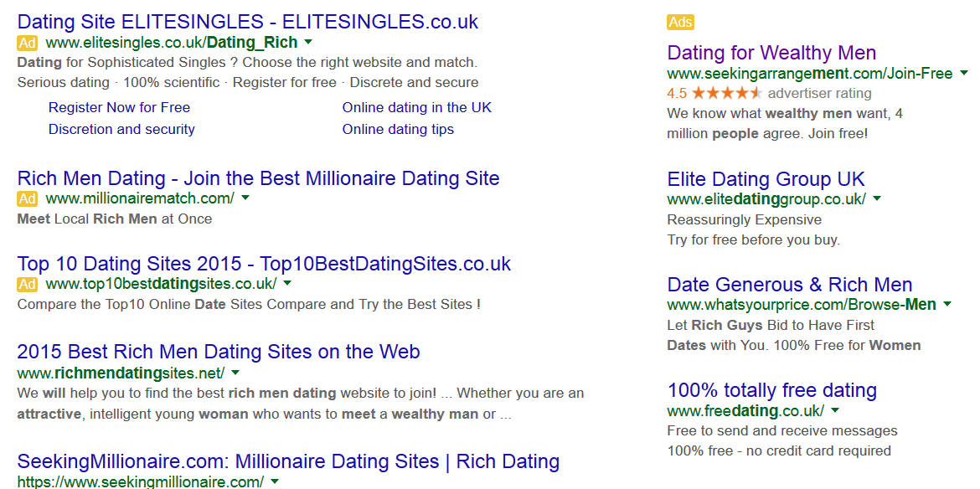Expand the dropdown arrow next to elitesingles.co.uk URL
The height and width of the screenshot is (489, 980).
(x=308, y=42)
